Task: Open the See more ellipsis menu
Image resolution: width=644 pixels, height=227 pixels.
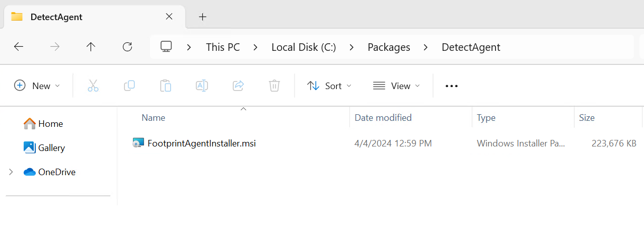Action: coord(452,86)
